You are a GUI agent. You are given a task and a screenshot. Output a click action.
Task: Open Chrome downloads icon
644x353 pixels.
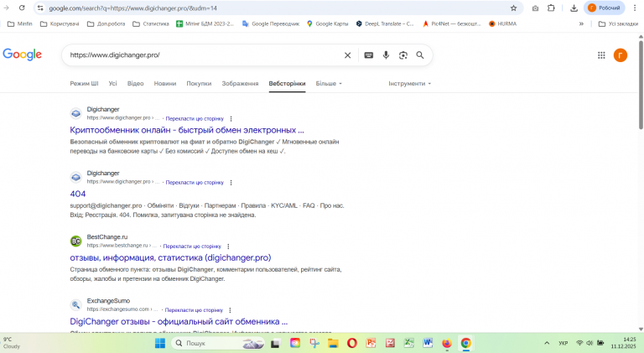[x=574, y=8]
